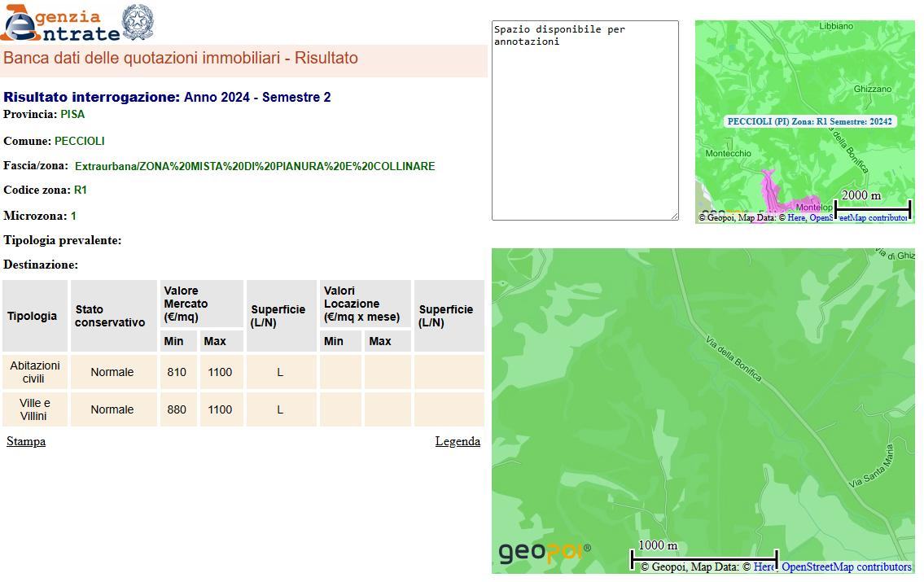Click the Ghizzano label on small map
Screen dimensions: 924x582
[x=872, y=89]
